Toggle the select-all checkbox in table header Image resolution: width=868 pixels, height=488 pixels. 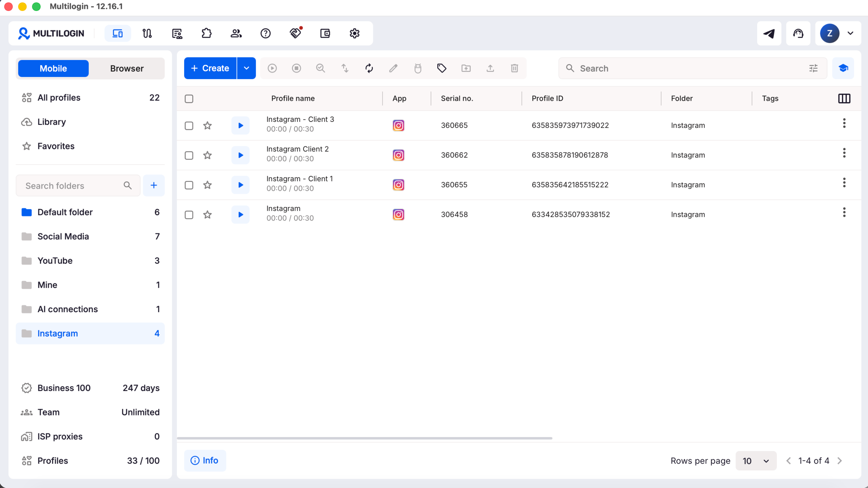[x=189, y=99]
